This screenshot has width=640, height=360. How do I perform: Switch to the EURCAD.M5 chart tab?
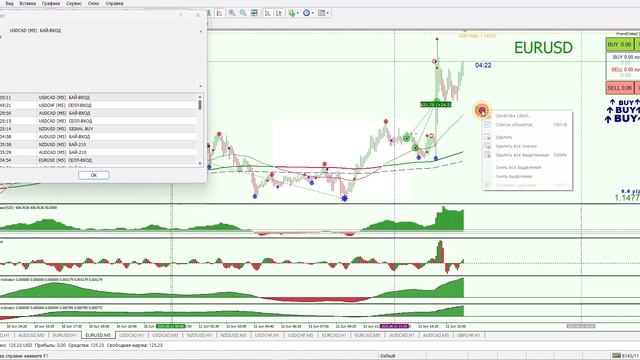click(x=367, y=335)
